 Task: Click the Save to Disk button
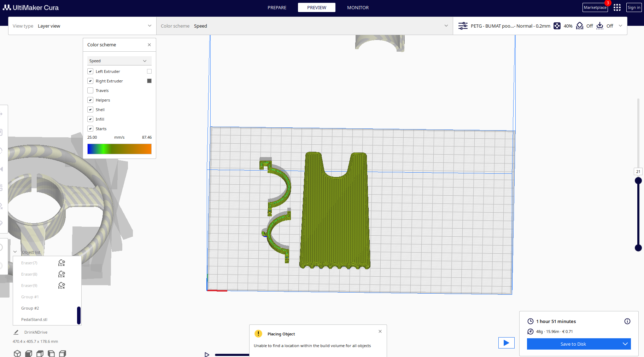[x=573, y=344]
